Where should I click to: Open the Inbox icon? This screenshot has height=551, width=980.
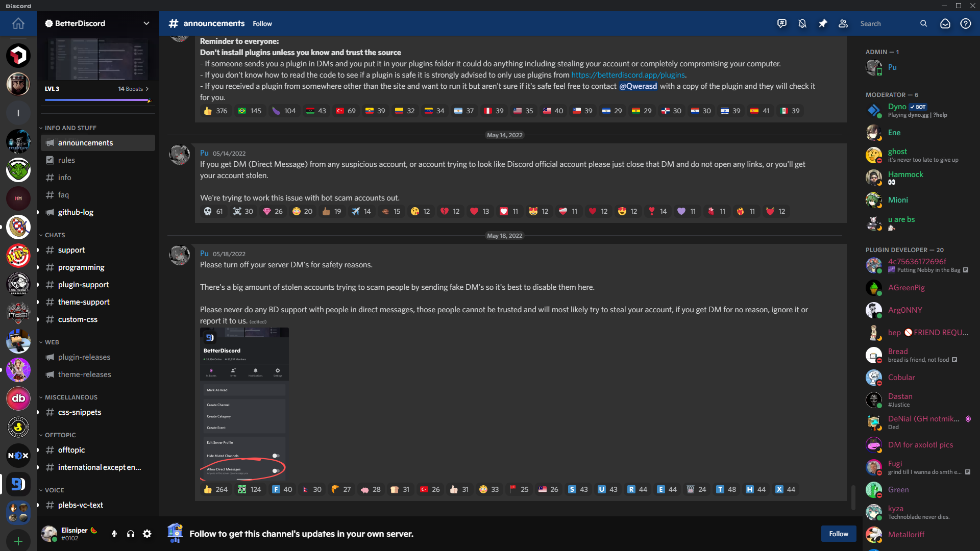click(x=945, y=23)
